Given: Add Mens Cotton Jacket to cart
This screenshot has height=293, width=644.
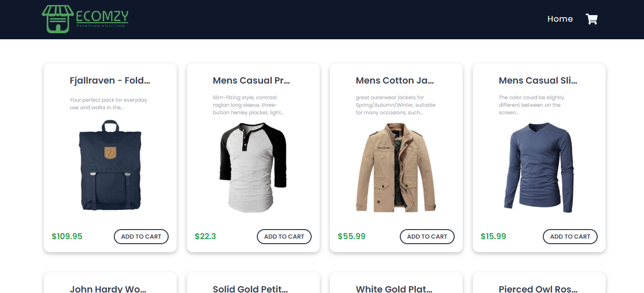Looking at the screenshot, I should pos(427,237).
